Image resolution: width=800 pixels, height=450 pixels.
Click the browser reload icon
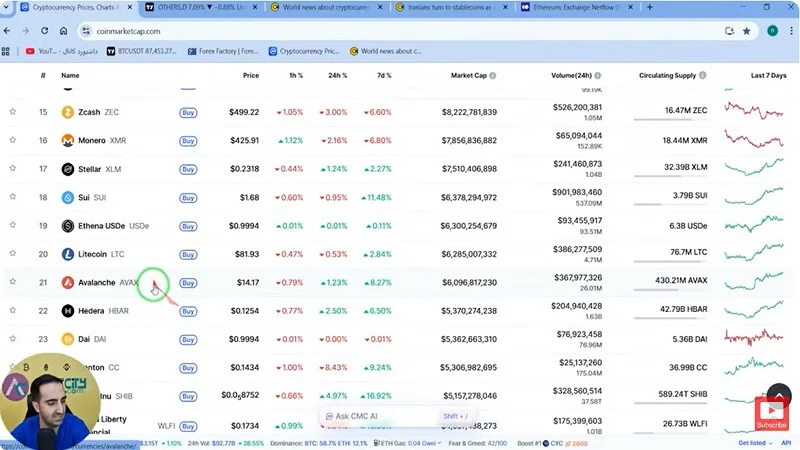(43, 31)
